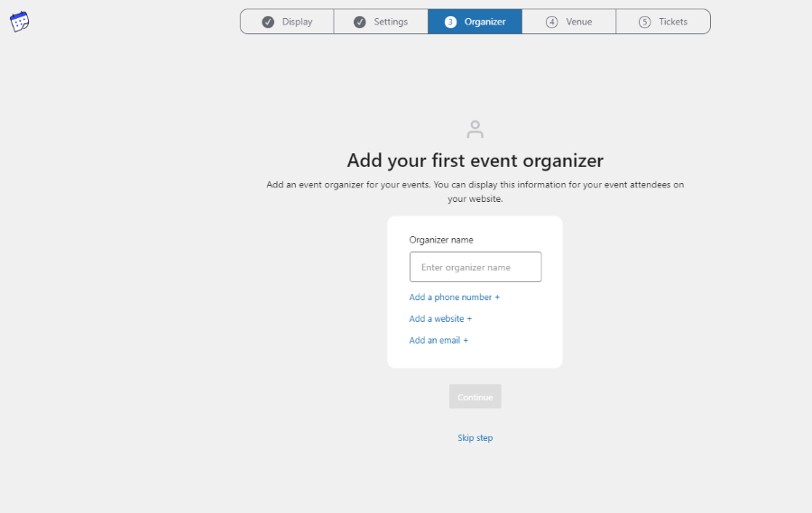Viewport: 812px width, 513px height.
Task: Click the number 4 circle on Venue
Action: [x=552, y=22]
